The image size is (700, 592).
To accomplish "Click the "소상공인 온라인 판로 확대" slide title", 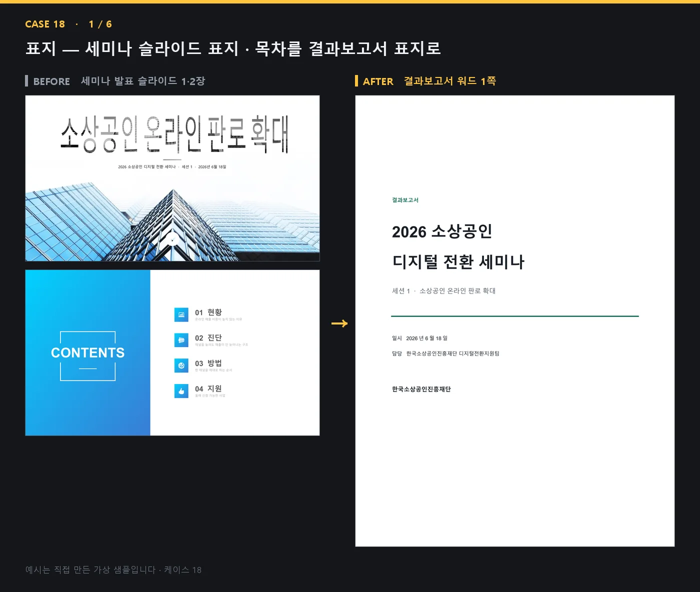I will coord(174,133).
